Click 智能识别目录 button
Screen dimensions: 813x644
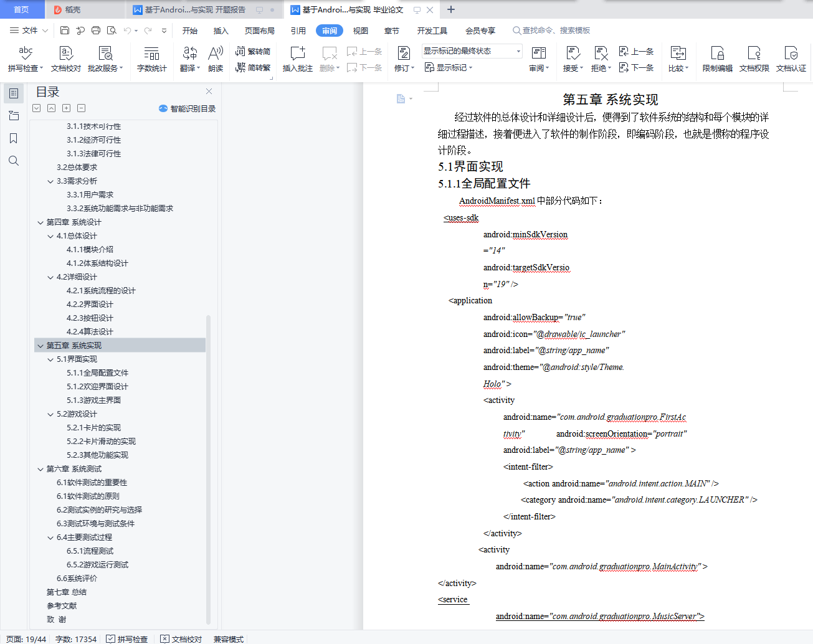pos(188,108)
